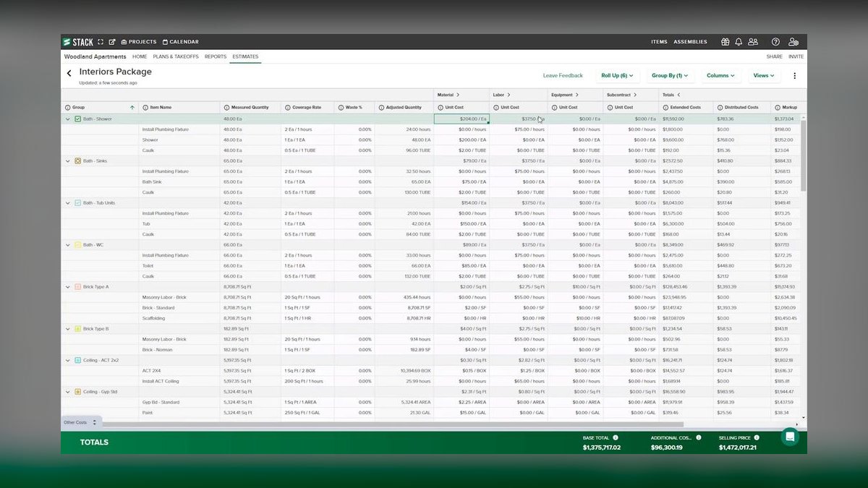Viewport: 868px width, 488px height.
Task: Toggle the fullscreen icon beside STACK logo
Action: click(x=101, y=42)
